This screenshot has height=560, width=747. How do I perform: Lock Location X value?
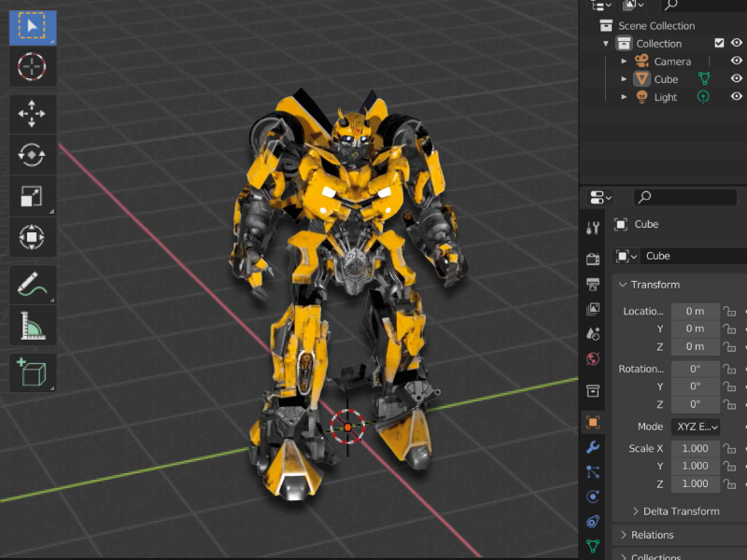click(729, 312)
